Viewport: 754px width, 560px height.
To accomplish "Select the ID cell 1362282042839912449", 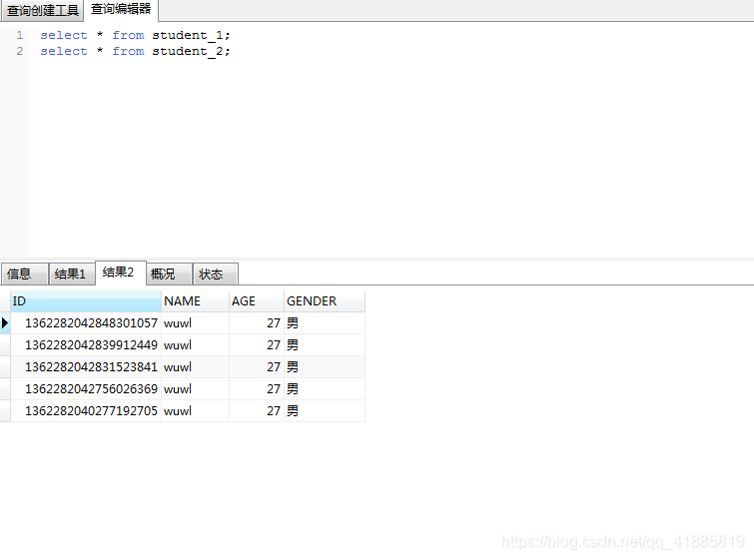I will [x=86, y=345].
